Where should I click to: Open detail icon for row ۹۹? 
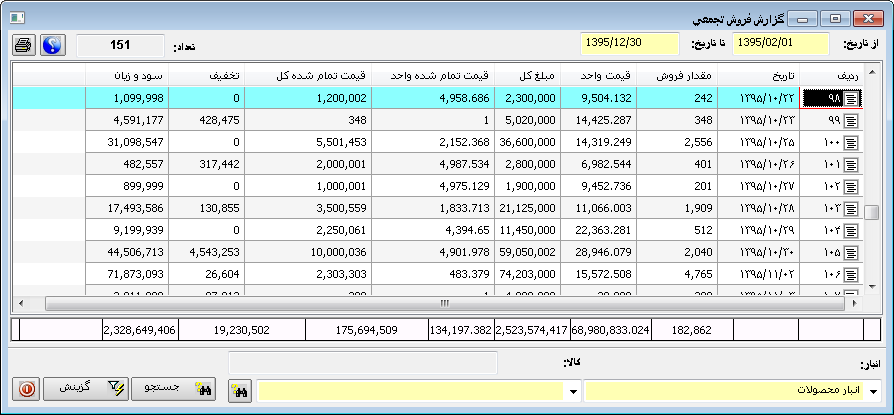[851, 121]
